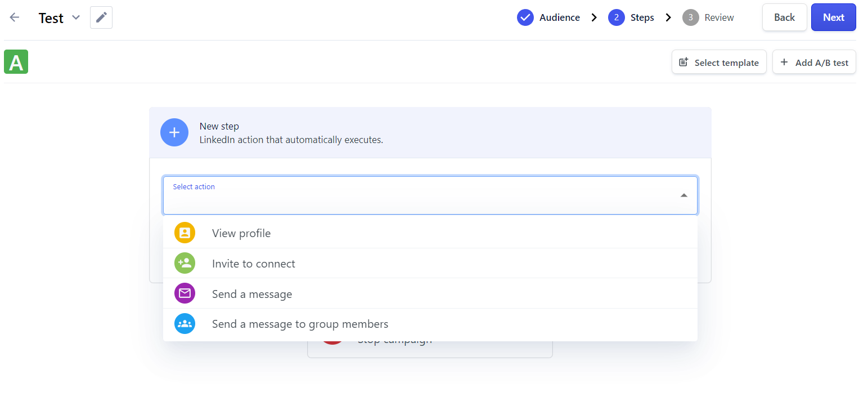
Task: Open Select template
Action: pos(719,63)
